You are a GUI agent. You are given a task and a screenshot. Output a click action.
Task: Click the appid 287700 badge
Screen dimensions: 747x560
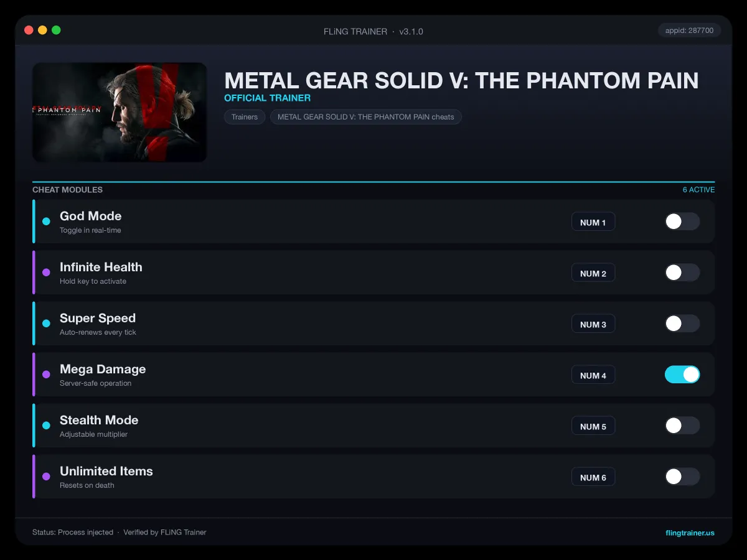(689, 30)
